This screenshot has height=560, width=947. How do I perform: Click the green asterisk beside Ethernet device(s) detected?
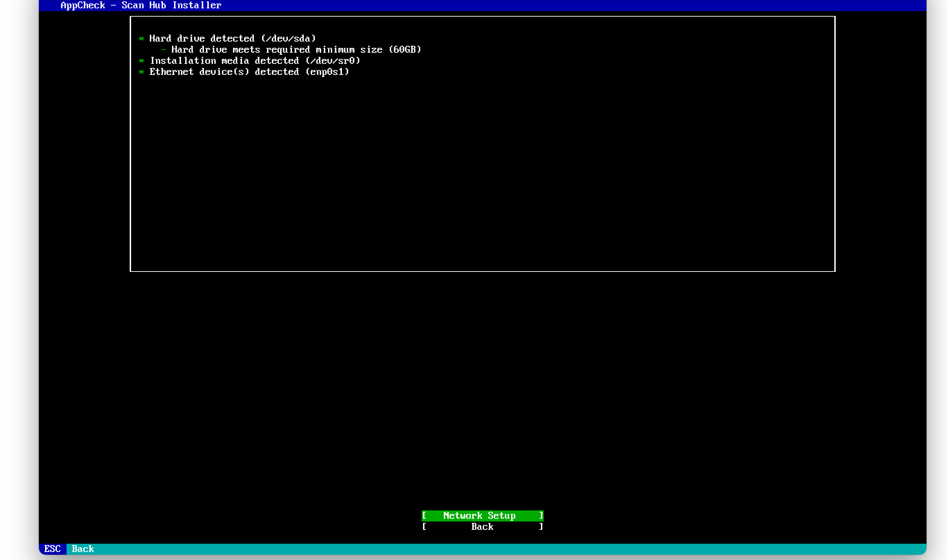(141, 72)
